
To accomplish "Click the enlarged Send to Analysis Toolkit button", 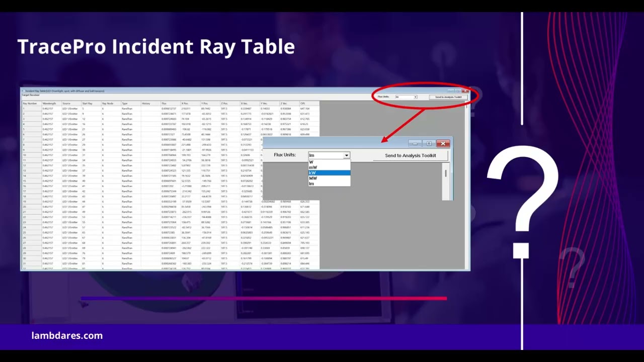I will click(411, 155).
